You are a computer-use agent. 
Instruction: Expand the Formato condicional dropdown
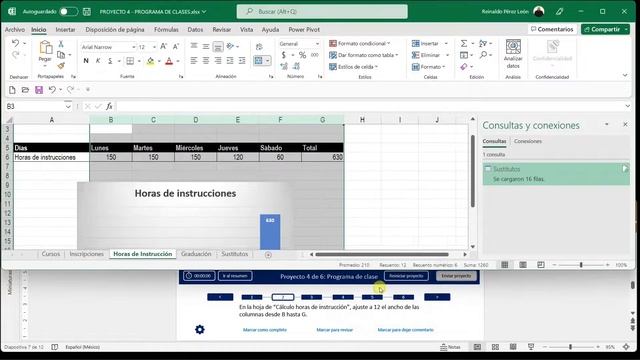point(389,43)
